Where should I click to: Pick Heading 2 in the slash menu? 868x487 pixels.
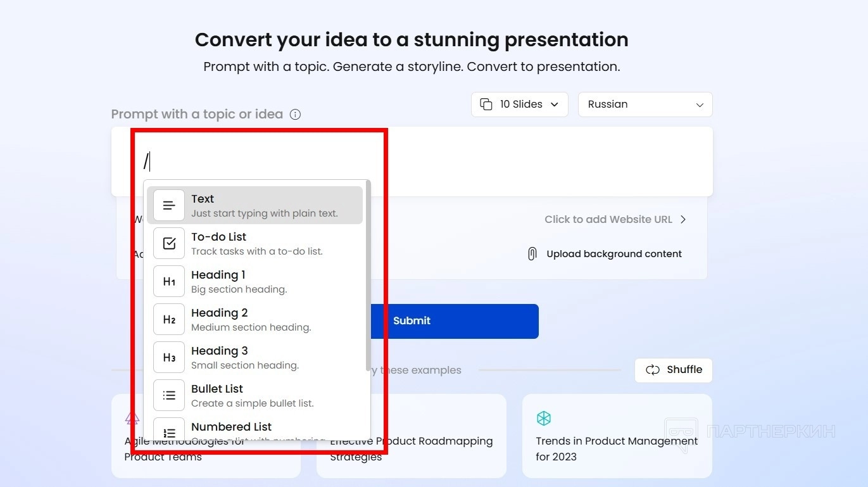[255, 319]
